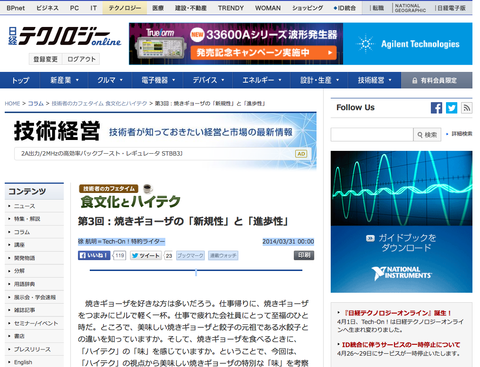Open 講座 in the contents sidebar
The height and width of the screenshot is (367, 480).
click(x=19, y=245)
